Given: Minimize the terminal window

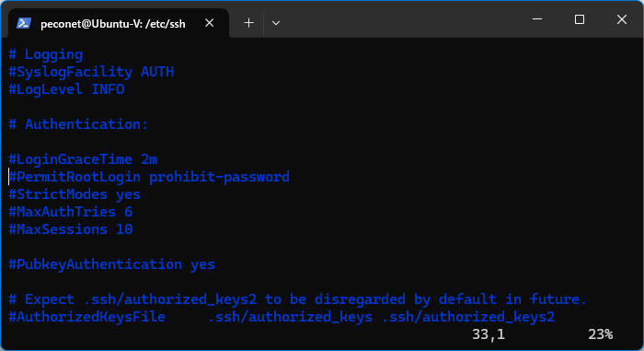Looking at the screenshot, I should click(537, 19).
